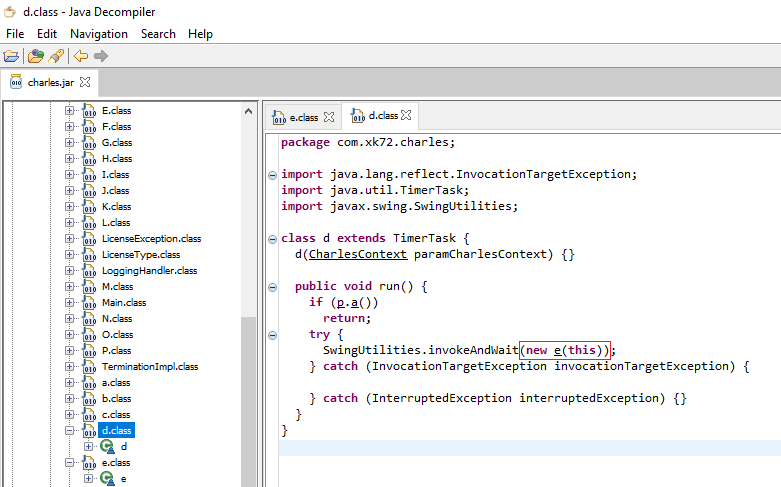Click the E.class file icon
Viewport: 781px width, 487px height.
[x=89, y=111]
